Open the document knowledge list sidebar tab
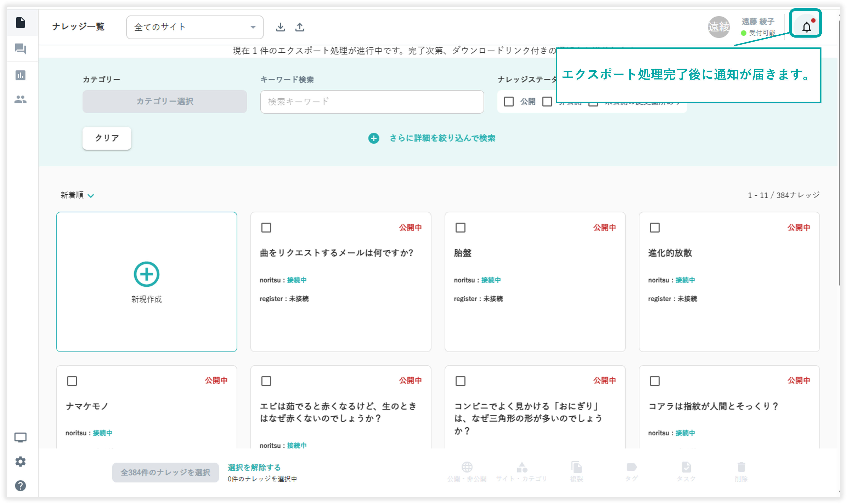847x504 pixels. pos(20,23)
